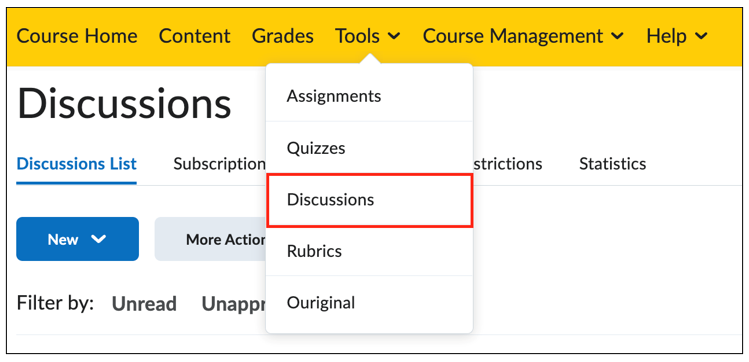Image resolution: width=749 pixels, height=362 pixels.
Task: Open Course Home in navbar
Action: pos(77,36)
